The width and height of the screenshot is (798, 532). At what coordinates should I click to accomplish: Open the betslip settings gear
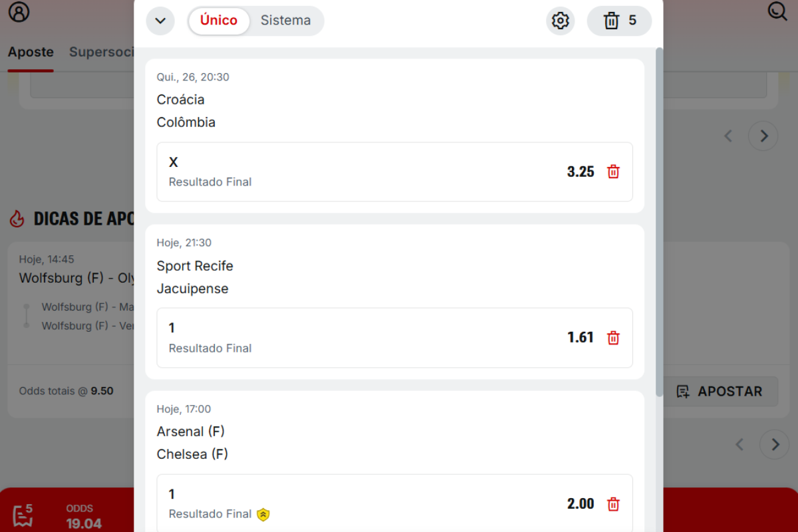pos(560,21)
